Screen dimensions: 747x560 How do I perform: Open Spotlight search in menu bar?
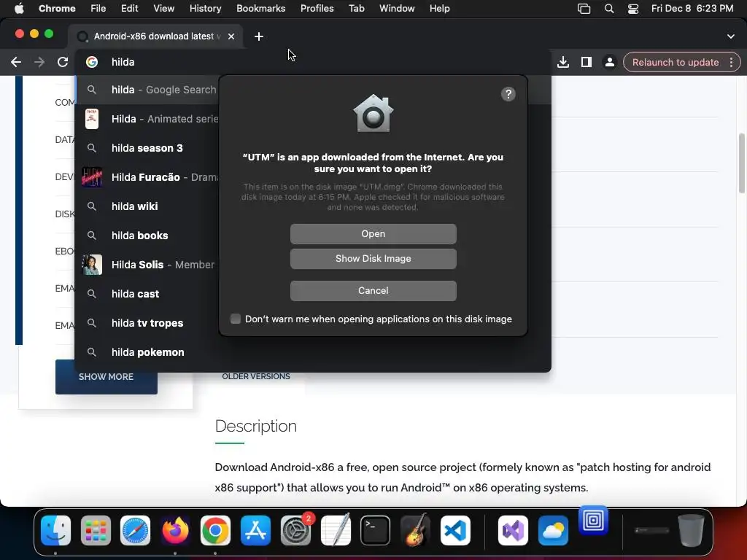[x=609, y=9]
